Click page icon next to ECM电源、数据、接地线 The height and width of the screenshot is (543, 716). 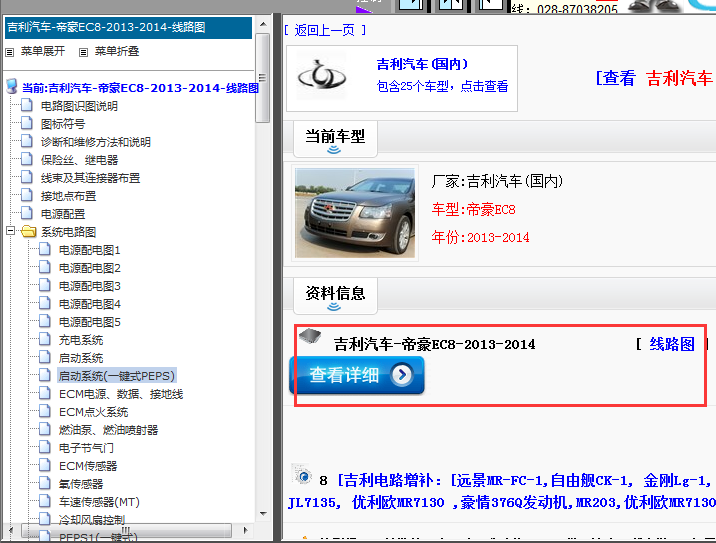point(45,393)
